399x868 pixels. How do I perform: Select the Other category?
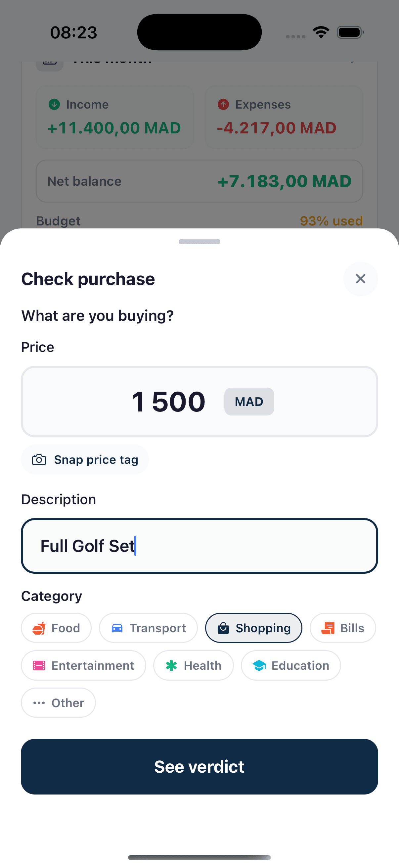[x=58, y=703]
